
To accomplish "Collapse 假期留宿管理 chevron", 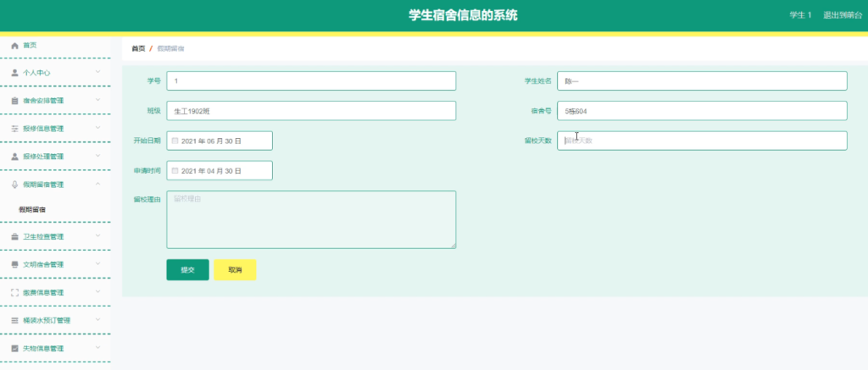I will pos(98,185).
